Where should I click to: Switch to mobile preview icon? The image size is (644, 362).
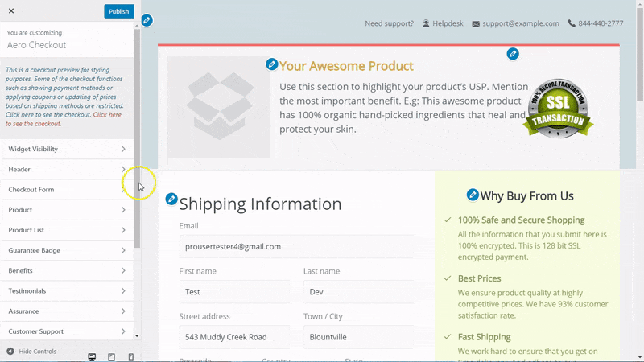click(131, 357)
